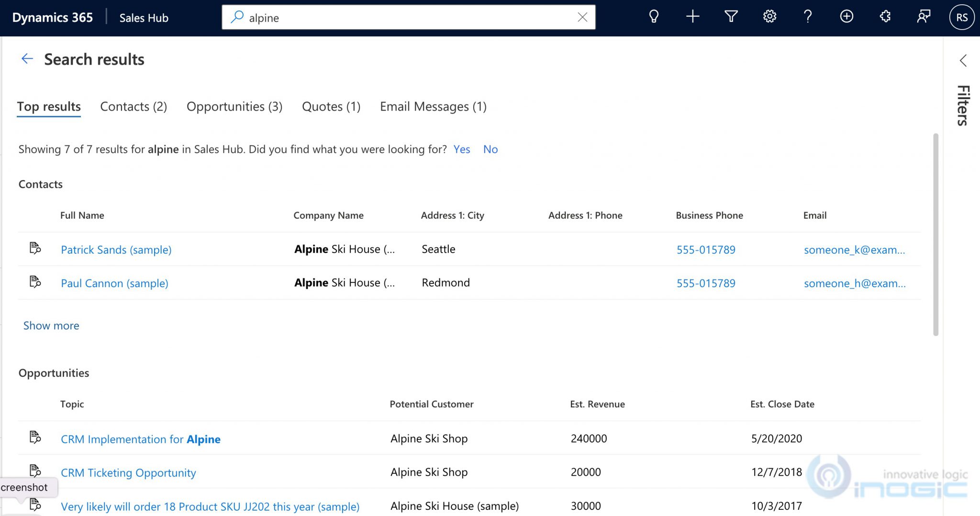Viewport: 980px width, 516px height.
Task: Click the person with chat bubble icon
Action: (923, 16)
